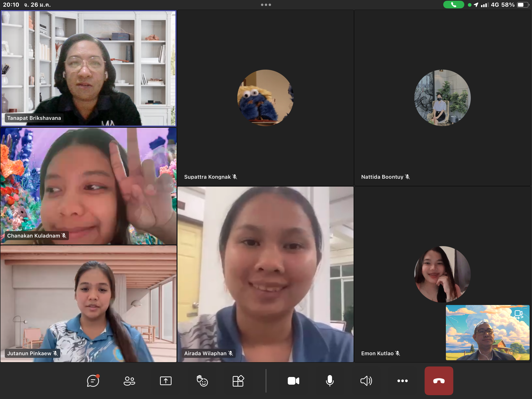
Task: Open the apps view icon
Action: point(238,381)
